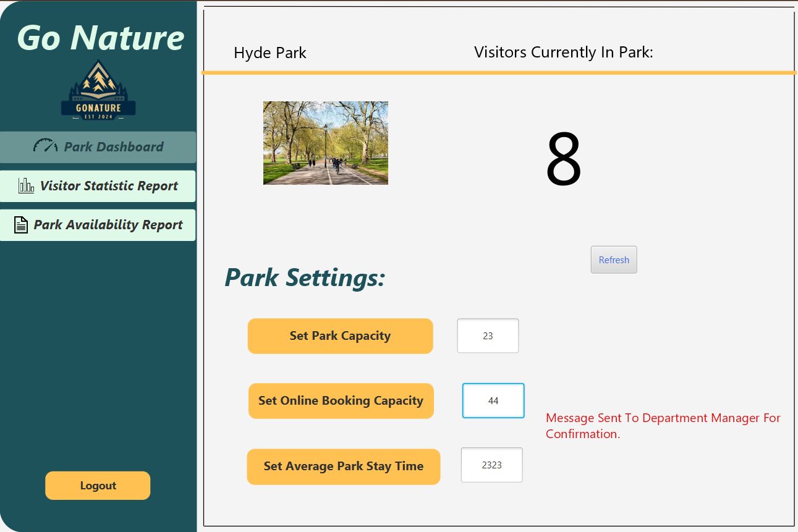Click the Hyde Park name label
The height and width of the screenshot is (532, 798).
(x=270, y=53)
